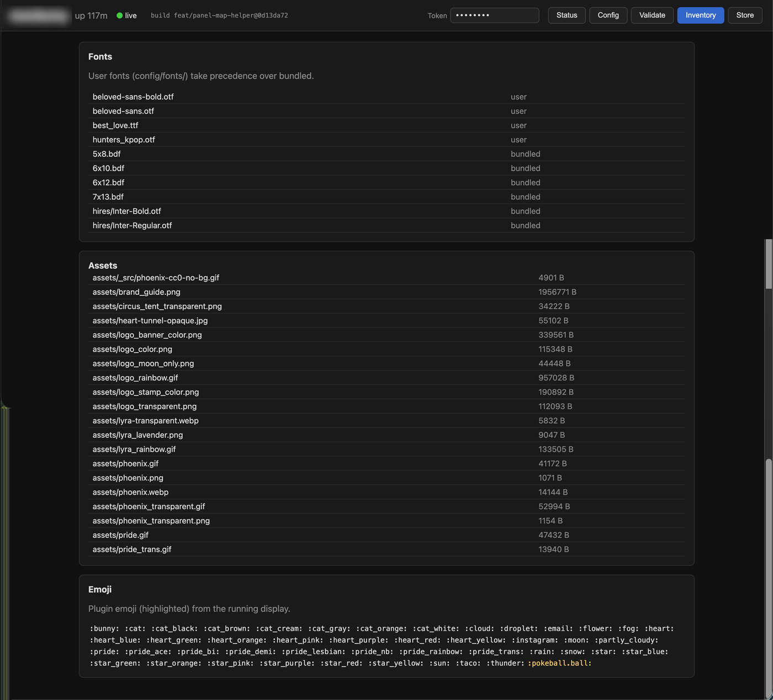
Task: Select the Inventory tab
Action: point(701,15)
